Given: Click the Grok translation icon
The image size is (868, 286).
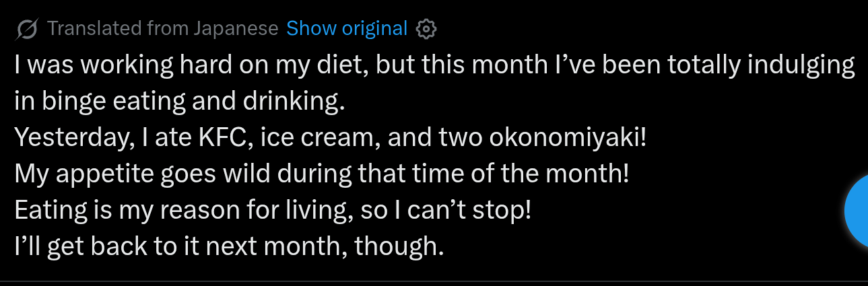Looking at the screenshot, I should point(27,29).
